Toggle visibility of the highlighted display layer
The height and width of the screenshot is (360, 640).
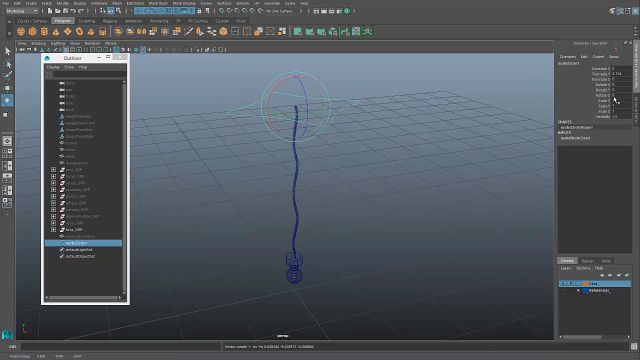click(x=563, y=283)
